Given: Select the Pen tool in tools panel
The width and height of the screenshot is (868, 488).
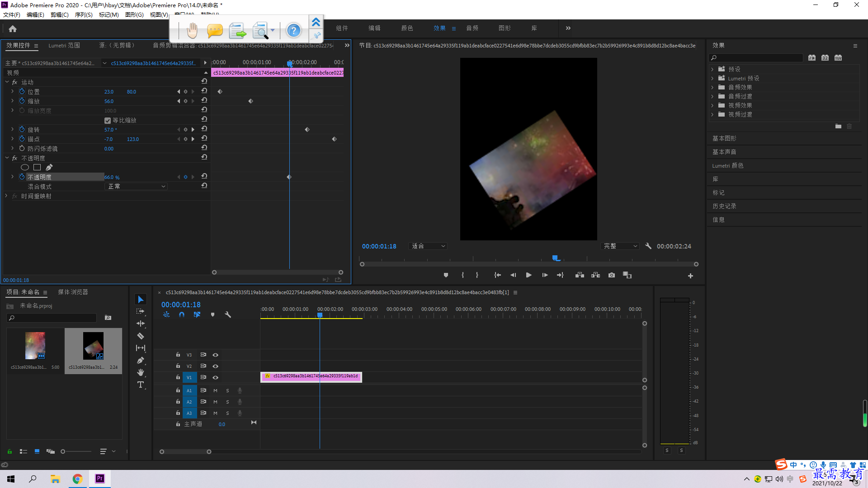Looking at the screenshot, I should pos(141,360).
